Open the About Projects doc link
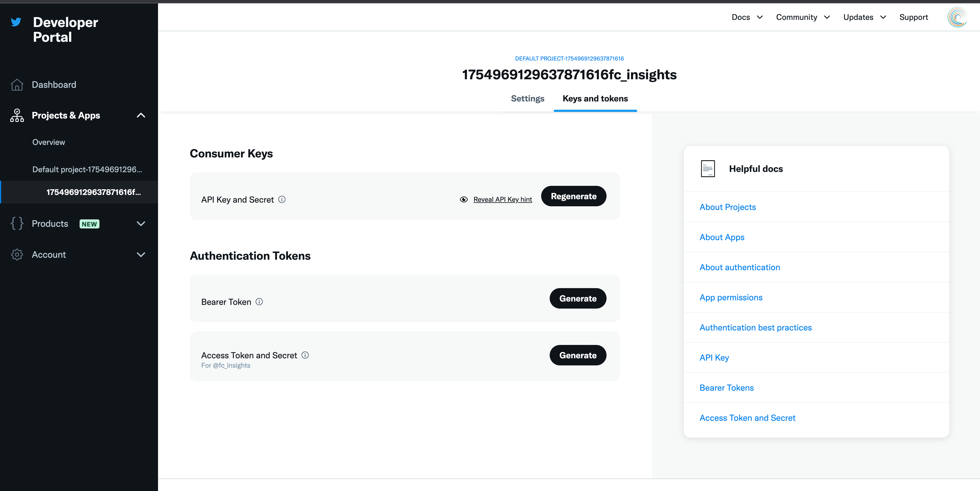The width and height of the screenshot is (980, 491). pos(727,207)
